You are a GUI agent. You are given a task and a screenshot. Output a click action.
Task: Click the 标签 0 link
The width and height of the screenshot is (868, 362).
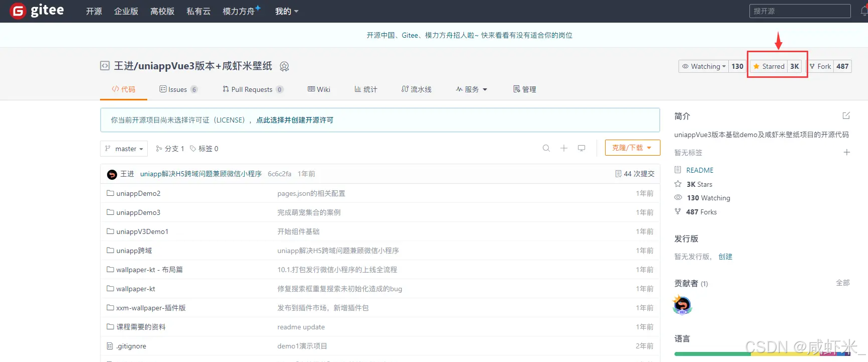point(204,149)
